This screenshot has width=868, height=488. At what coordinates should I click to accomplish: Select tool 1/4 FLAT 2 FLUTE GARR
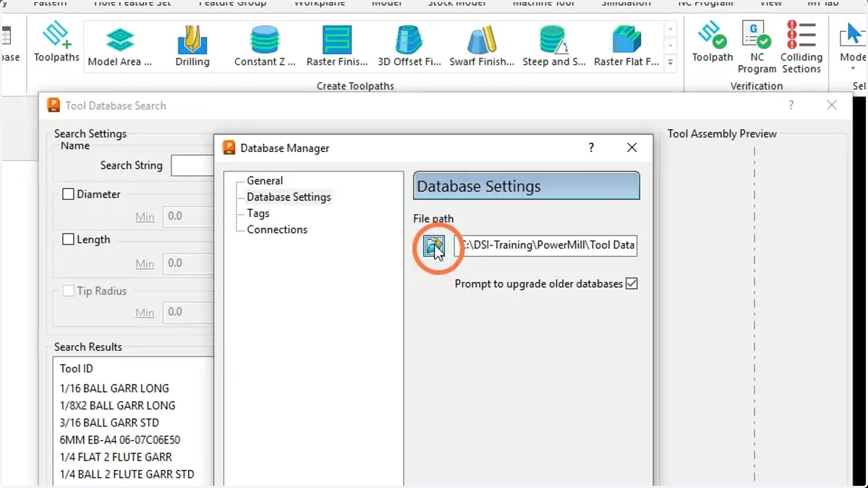(x=116, y=457)
